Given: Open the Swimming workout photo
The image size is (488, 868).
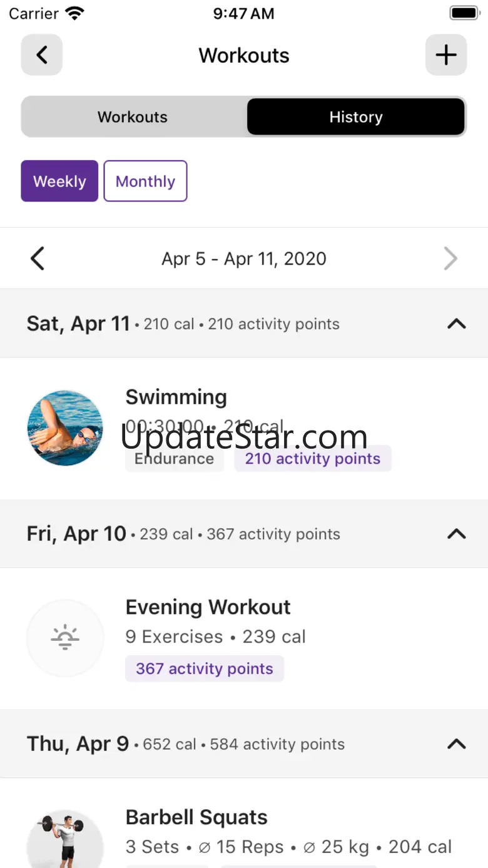Looking at the screenshot, I should click(x=65, y=428).
